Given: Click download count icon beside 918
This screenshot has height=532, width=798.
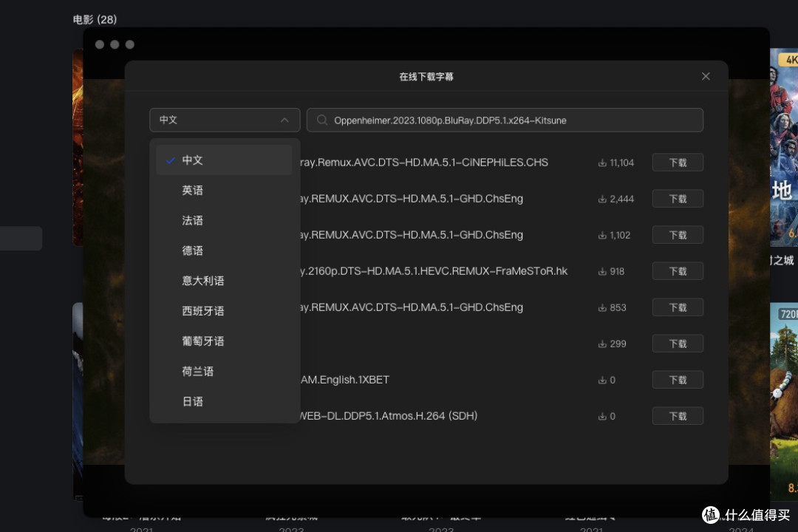Looking at the screenshot, I should (x=602, y=271).
